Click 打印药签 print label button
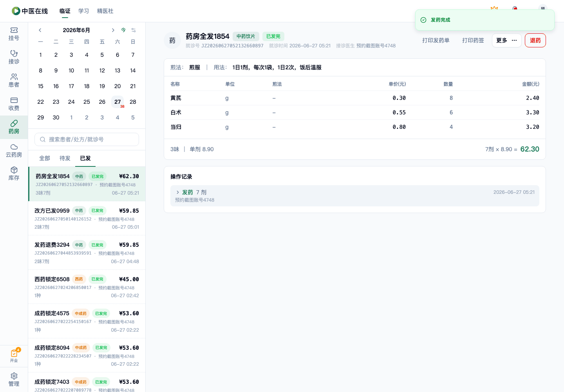This screenshot has height=392, width=564. [x=473, y=40]
